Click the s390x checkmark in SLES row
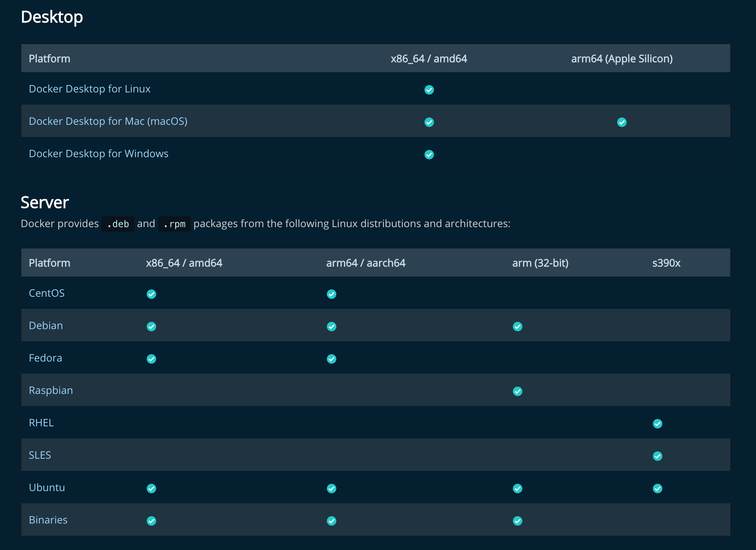 pyautogui.click(x=657, y=456)
